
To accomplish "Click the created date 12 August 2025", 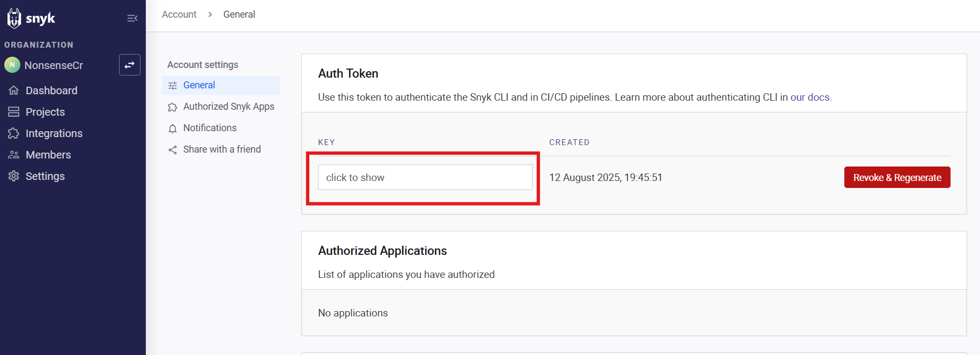I will pos(606,177).
